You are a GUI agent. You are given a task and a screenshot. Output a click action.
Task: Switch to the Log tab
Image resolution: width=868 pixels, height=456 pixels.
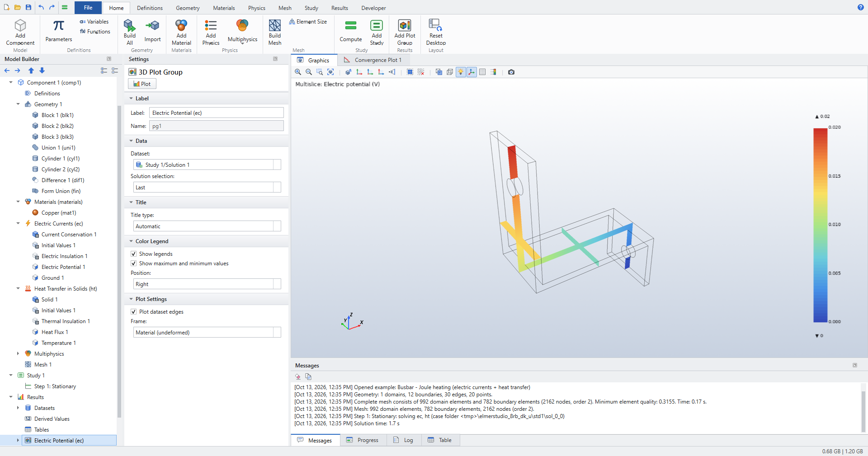click(404, 440)
